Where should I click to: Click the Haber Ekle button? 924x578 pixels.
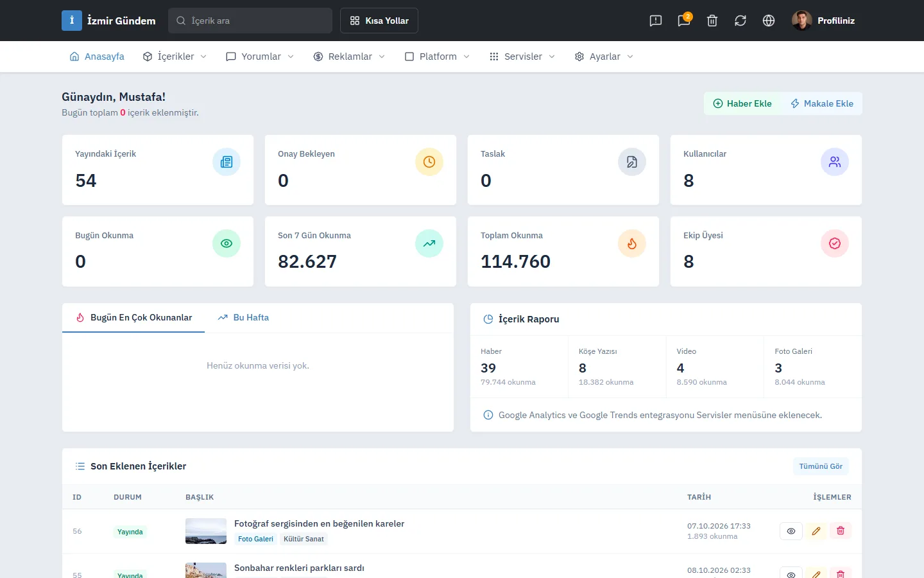pyautogui.click(x=742, y=103)
